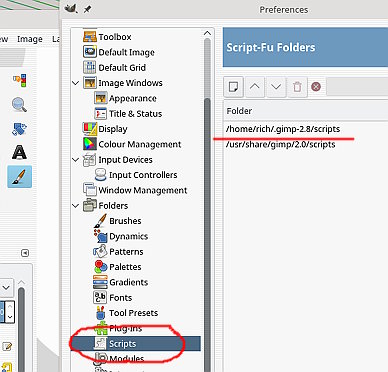Collapse the Folders tree section
This screenshot has height=372, width=388.
point(76,206)
